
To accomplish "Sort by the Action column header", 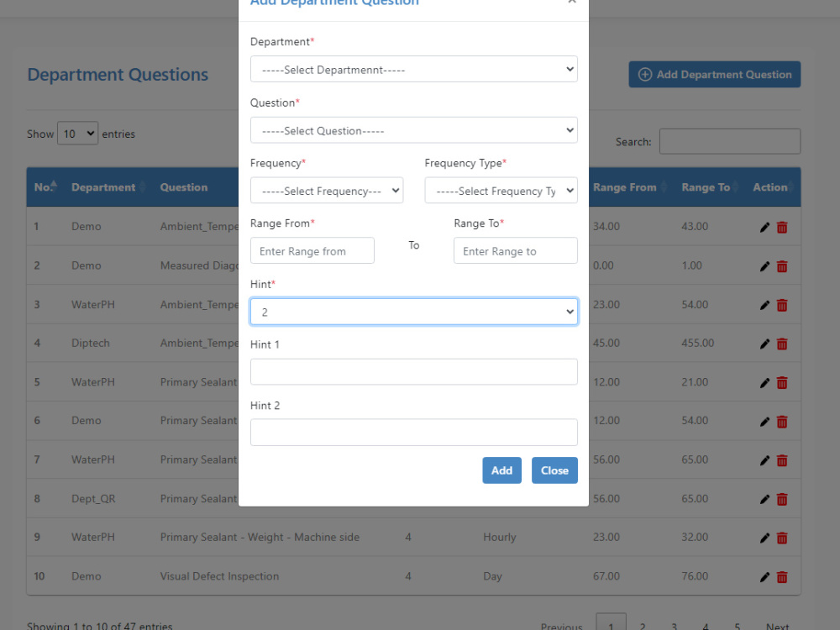I will click(774, 187).
